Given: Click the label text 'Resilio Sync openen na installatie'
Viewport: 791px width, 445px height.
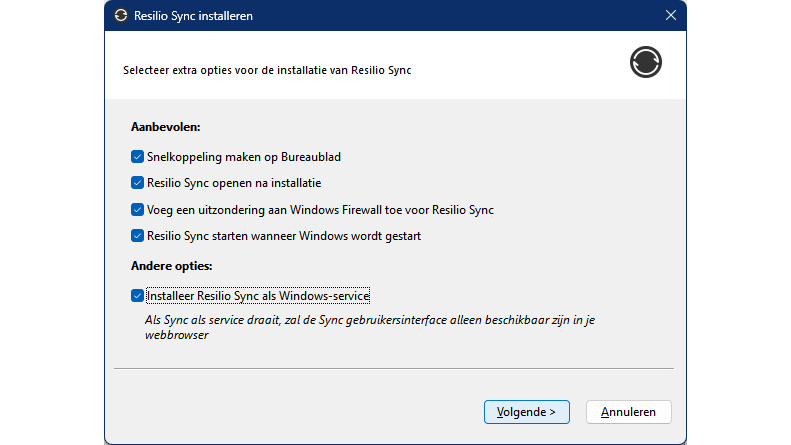Looking at the screenshot, I should coord(233,183).
